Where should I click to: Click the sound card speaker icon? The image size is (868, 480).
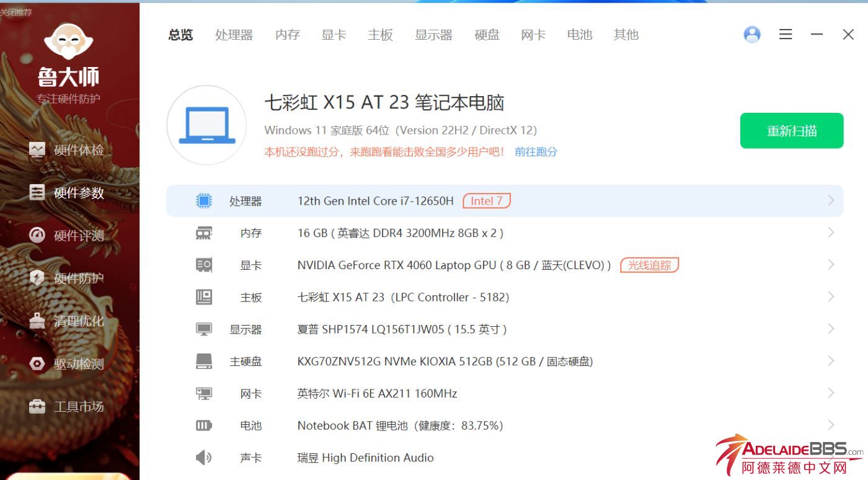point(203,458)
